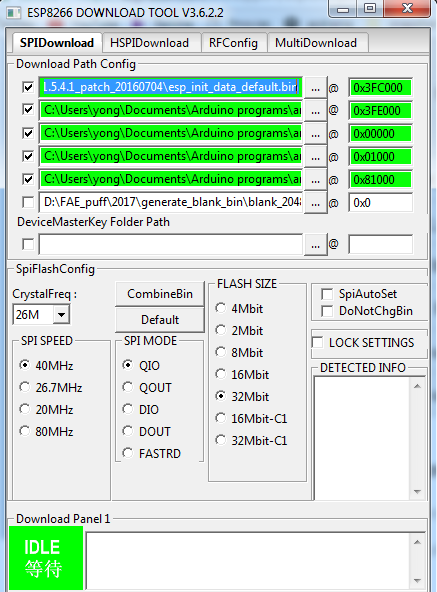Enable the LOCK SETTINGS checkbox

[x=317, y=342]
